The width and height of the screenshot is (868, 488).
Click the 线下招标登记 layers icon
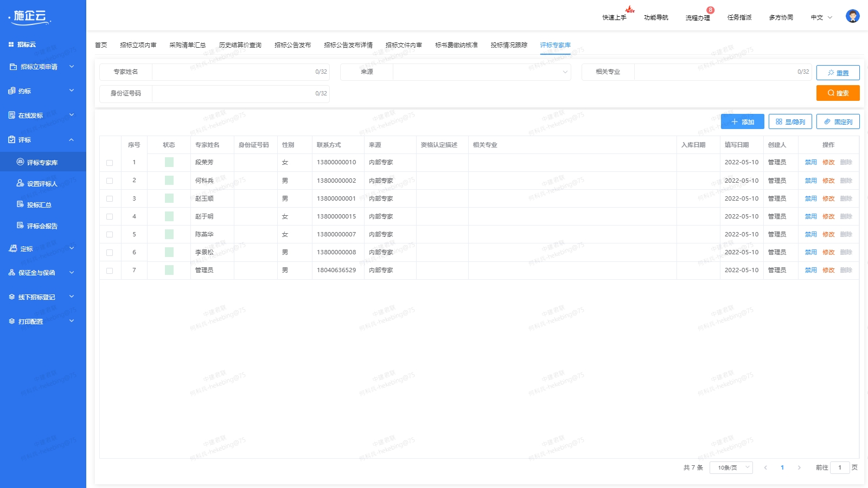pyautogui.click(x=12, y=297)
